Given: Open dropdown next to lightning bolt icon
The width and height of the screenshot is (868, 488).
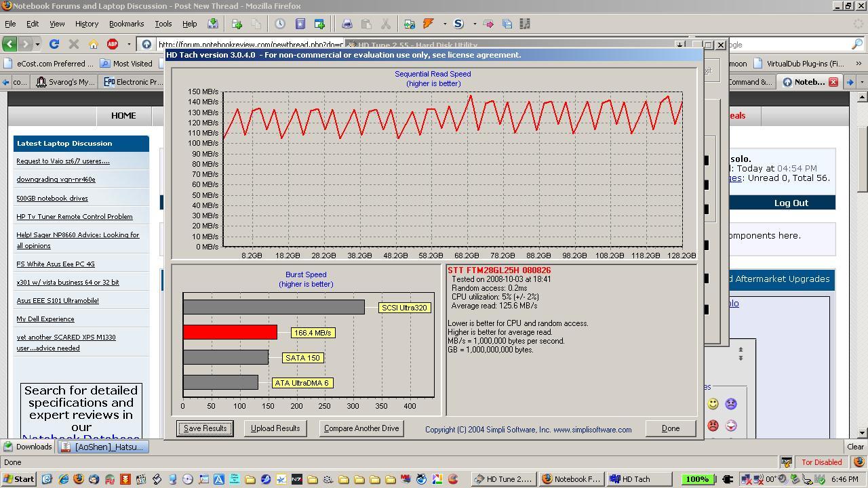Looking at the screenshot, I should point(445,24).
